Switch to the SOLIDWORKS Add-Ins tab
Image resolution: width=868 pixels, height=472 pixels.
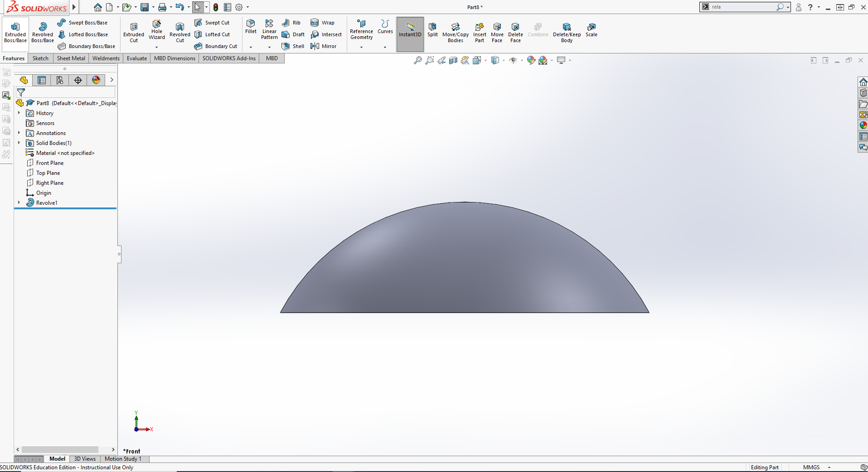pyautogui.click(x=229, y=58)
